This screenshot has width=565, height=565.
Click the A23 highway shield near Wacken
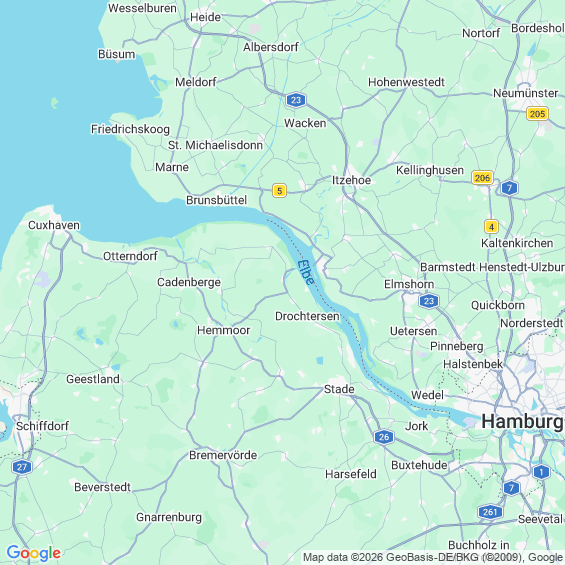point(296,100)
